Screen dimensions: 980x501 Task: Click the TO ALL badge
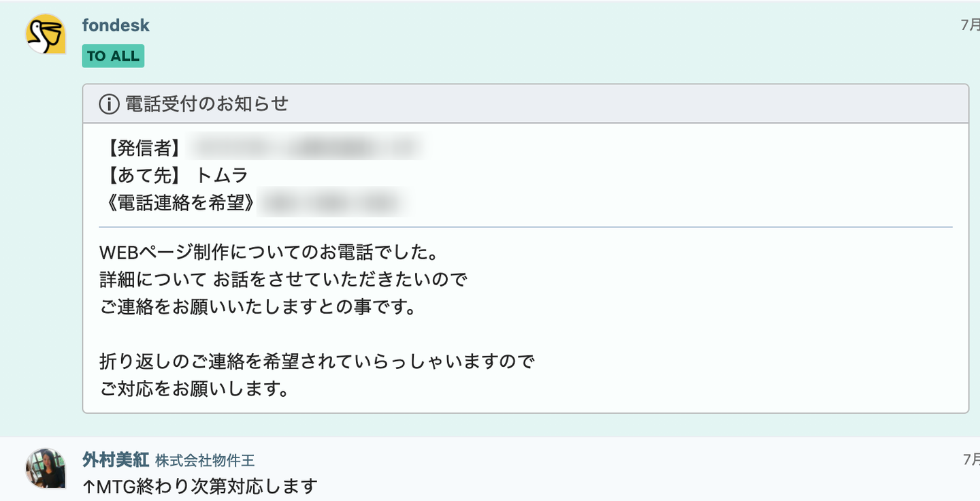(x=113, y=56)
